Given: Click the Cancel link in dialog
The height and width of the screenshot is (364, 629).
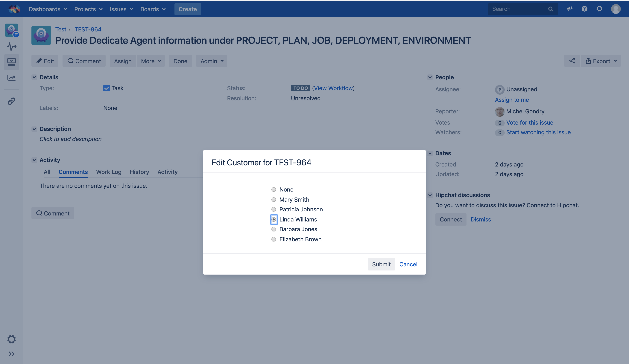Looking at the screenshot, I should pyautogui.click(x=408, y=264).
